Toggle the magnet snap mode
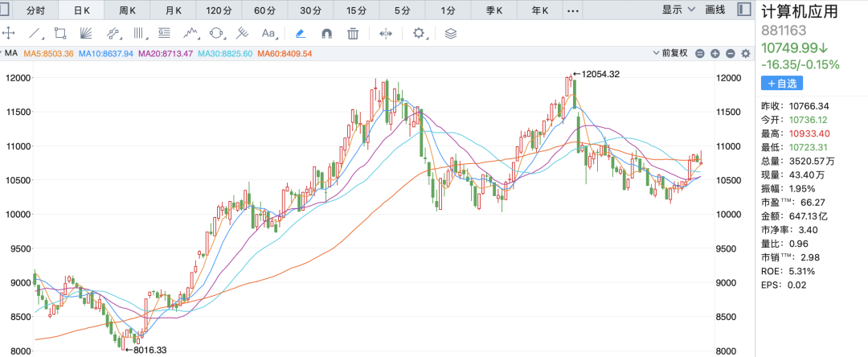This screenshot has height=357, width=868. (x=326, y=33)
